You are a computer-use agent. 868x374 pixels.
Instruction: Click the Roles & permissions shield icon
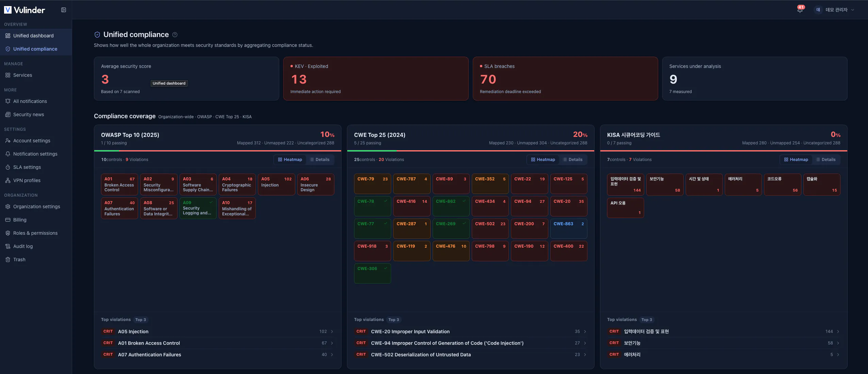point(8,233)
